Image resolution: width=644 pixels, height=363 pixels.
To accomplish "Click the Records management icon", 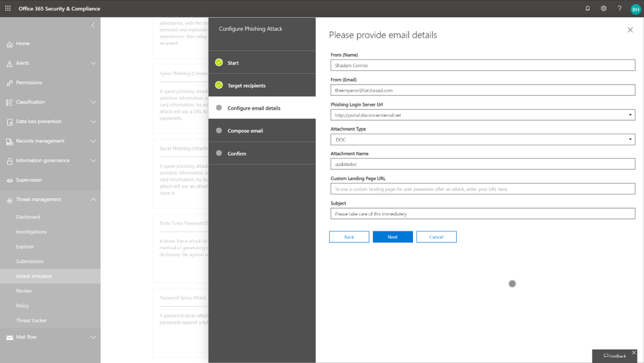I will 10,141.
